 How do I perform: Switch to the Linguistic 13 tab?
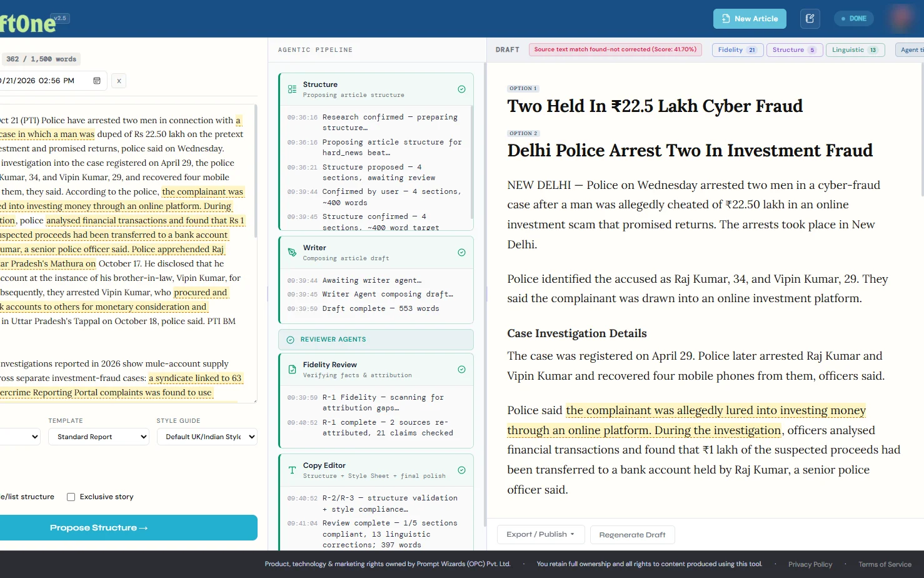coord(855,50)
